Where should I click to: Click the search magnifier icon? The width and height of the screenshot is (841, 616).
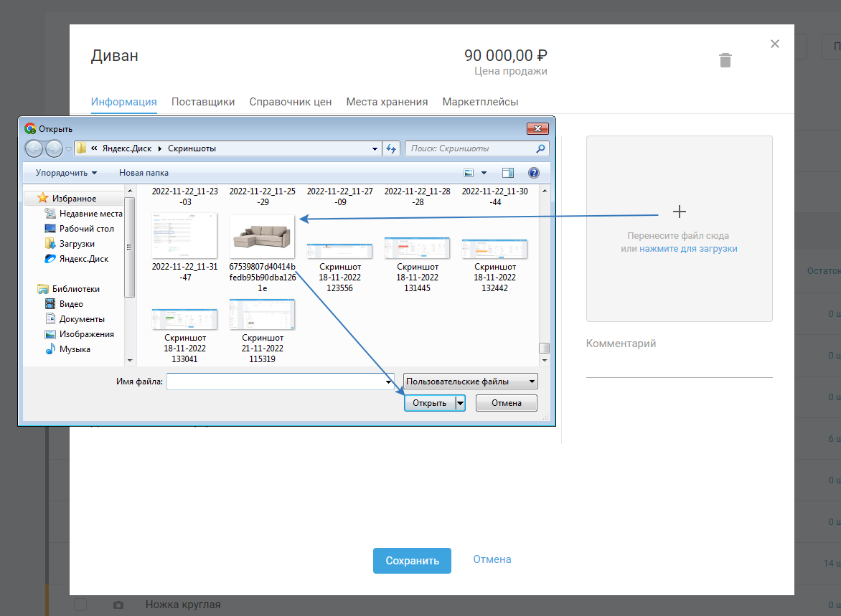(x=541, y=148)
